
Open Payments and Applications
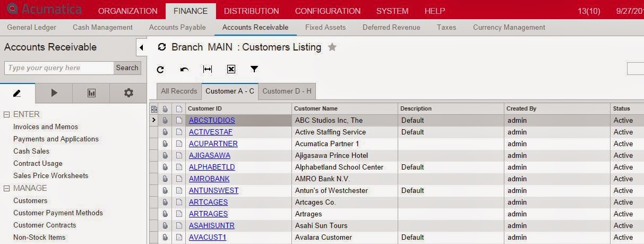(56, 139)
